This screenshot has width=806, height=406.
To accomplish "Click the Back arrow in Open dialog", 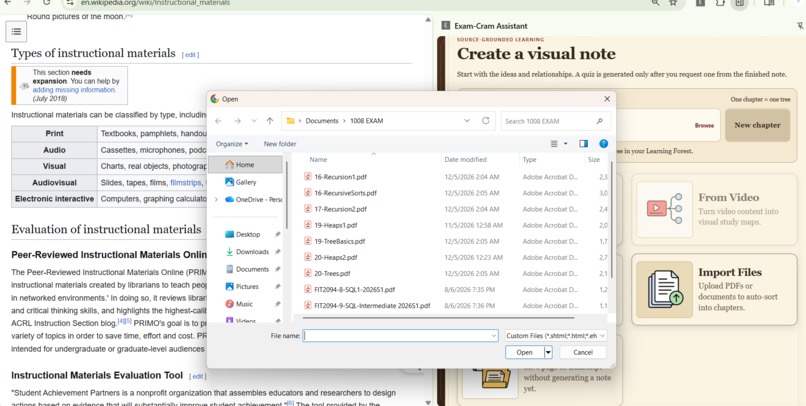I will pyautogui.click(x=218, y=121).
